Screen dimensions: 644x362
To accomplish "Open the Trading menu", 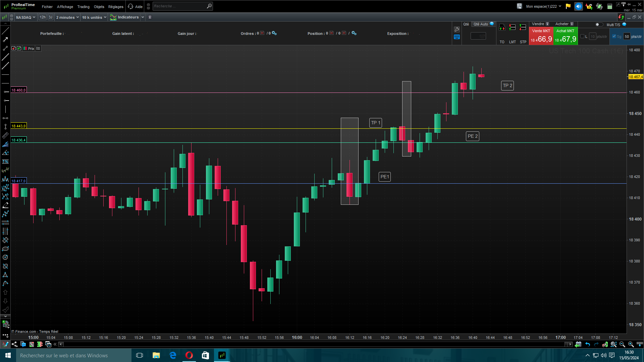I will click(83, 7).
